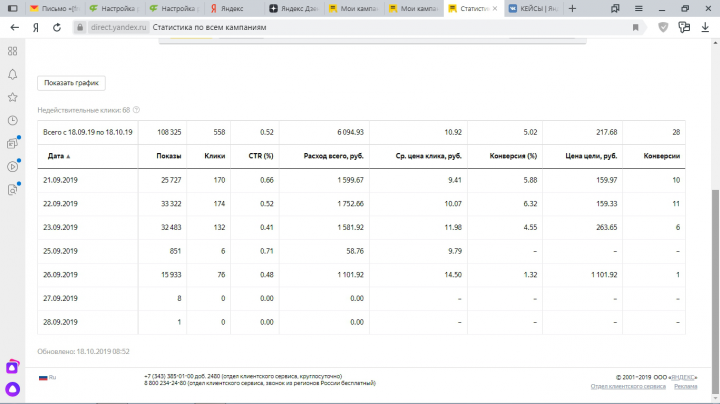
Task: Open notifications bell in the sidebar
Action: click(x=12, y=74)
